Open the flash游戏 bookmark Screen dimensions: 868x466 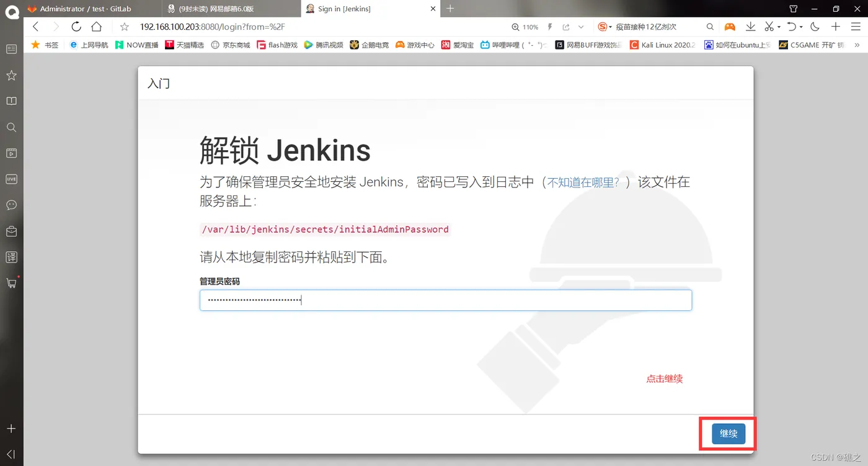coord(277,45)
